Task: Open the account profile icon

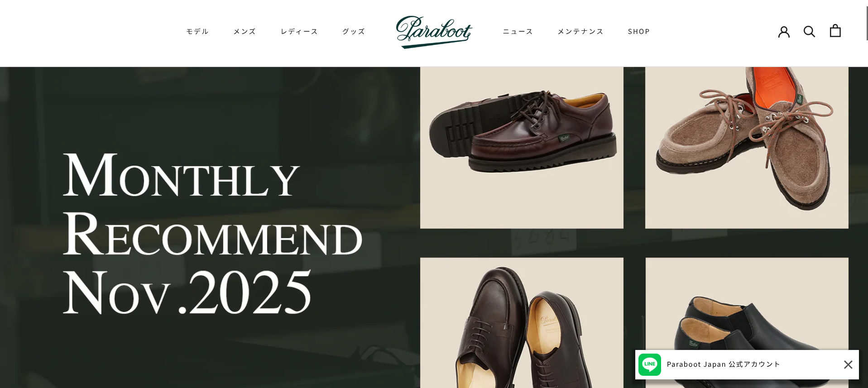Action: (x=784, y=31)
